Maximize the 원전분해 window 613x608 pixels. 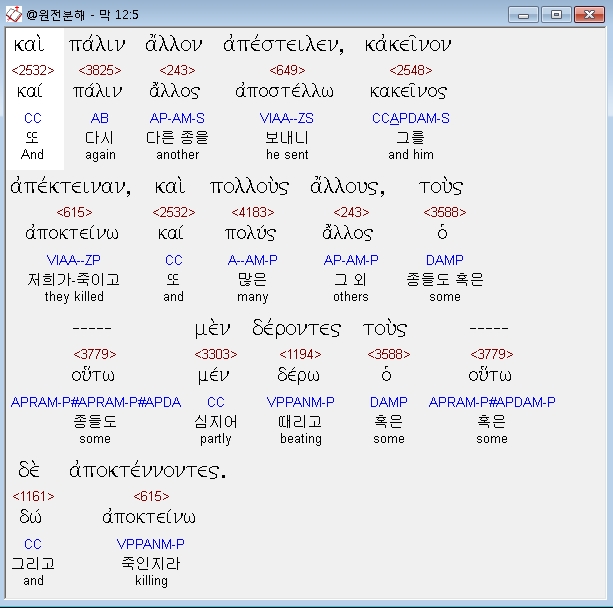(x=556, y=15)
